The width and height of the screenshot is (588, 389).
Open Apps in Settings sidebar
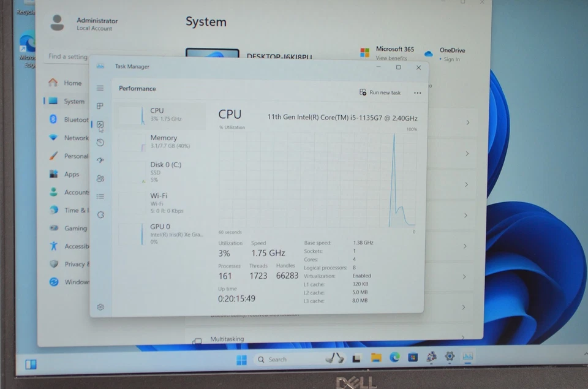pos(64,174)
